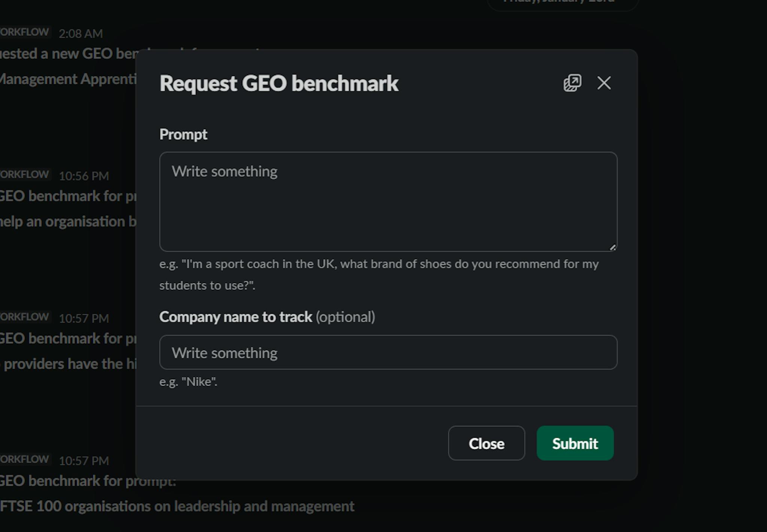Click the textarea resize handle
Image resolution: width=767 pixels, height=532 pixels.
pyautogui.click(x=613, y=247)
